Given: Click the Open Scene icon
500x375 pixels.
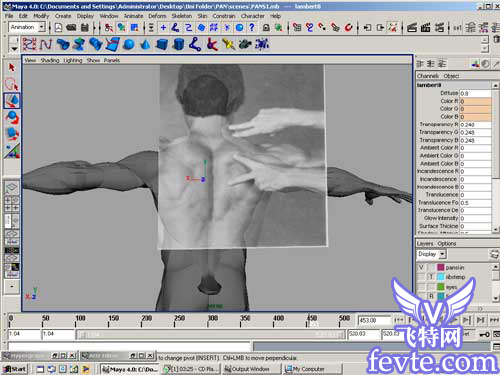Looking at the screenshot, I should 71,27.
